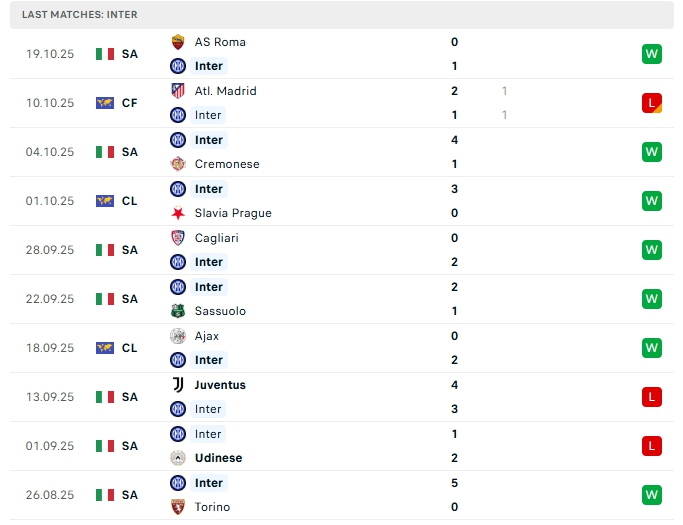Click the loss badge for the Atl. Madrid match

[652, 103]
